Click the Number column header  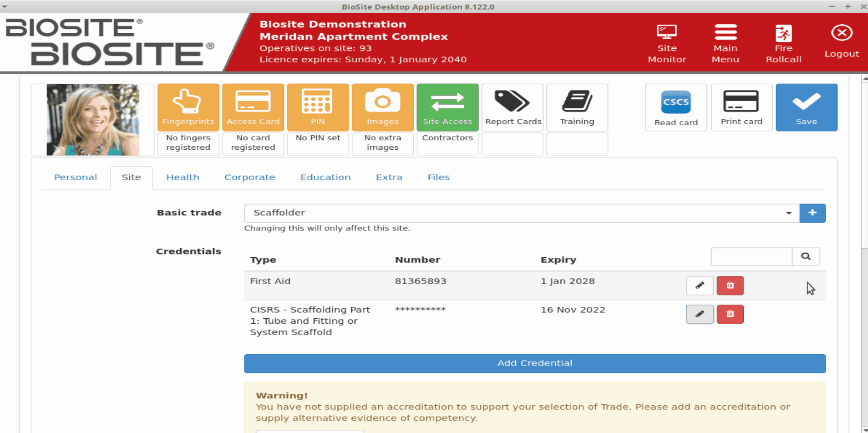pos(417,260)
